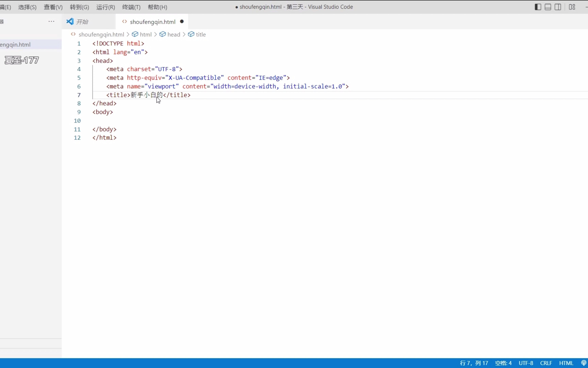Click line number 7 in gutter

(79, 95)
